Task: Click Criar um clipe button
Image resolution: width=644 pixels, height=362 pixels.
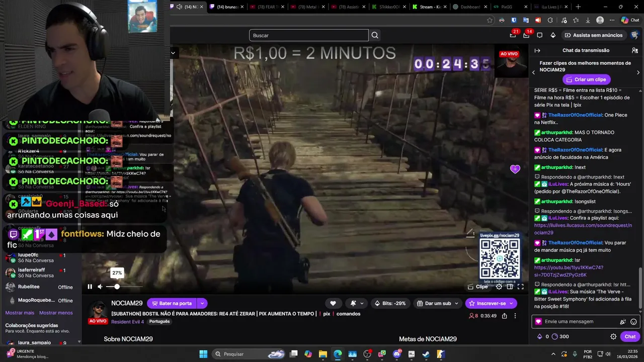Action: click(x=586, y=79)
